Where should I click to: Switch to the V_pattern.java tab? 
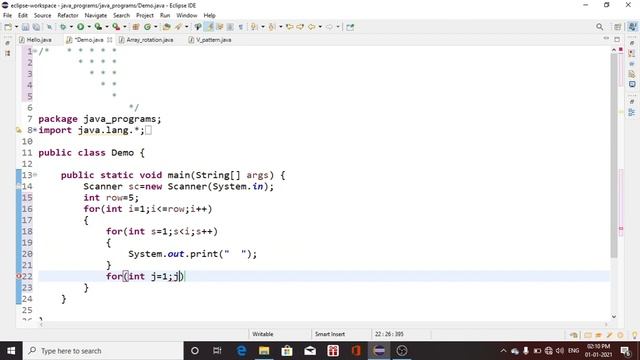tap(210, 40)
